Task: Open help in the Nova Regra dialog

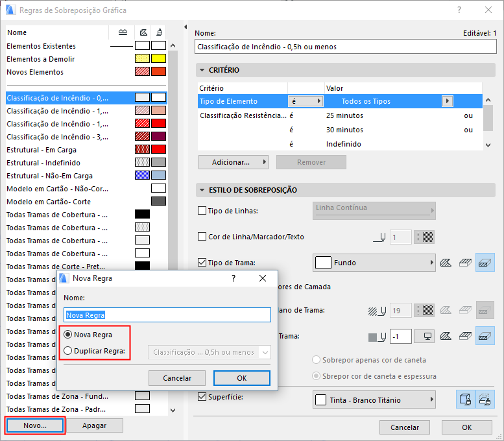Action: [234, 278]
